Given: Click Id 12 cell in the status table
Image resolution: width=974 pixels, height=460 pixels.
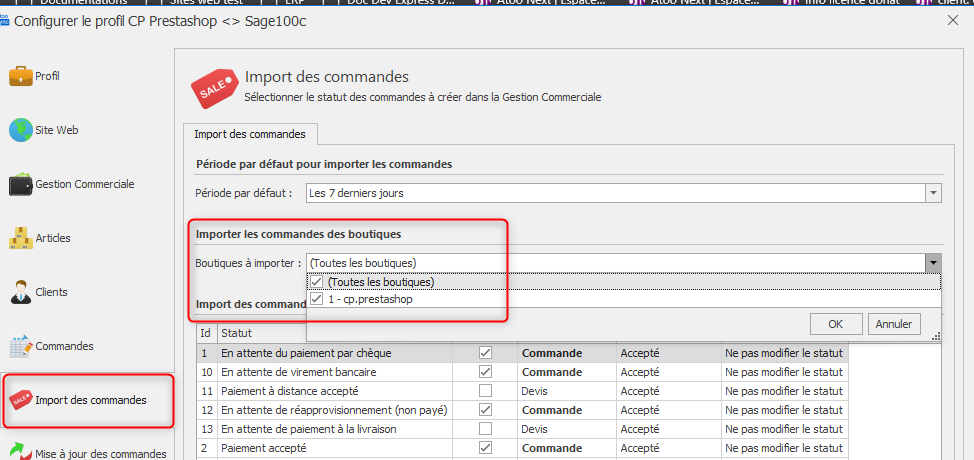Looking at the screenshot, I should coord(207,410).
